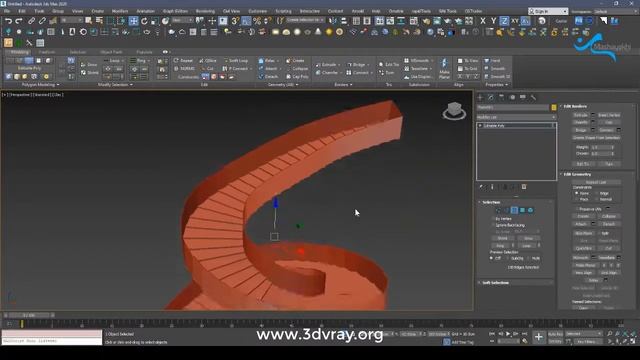Enable the Preserve UVs checkbox
Viewport: 640px width, 360px height.
577,209
